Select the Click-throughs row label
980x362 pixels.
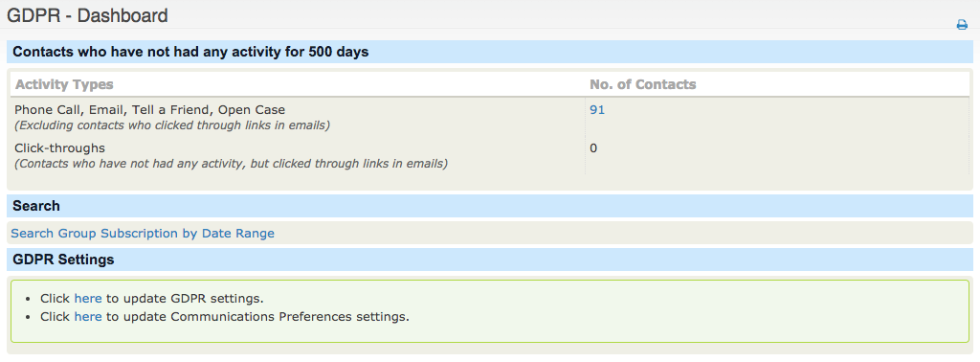click(59, 148)
